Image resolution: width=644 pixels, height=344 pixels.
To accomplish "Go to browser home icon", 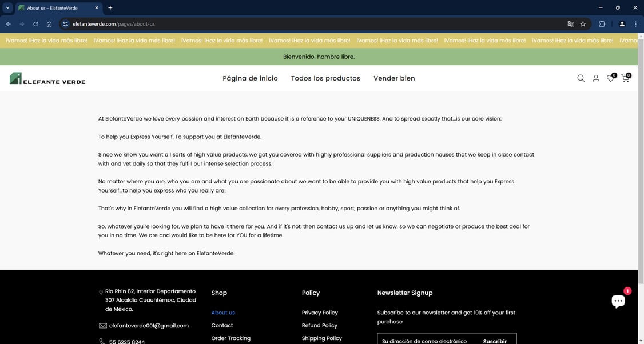I will 49,24.
